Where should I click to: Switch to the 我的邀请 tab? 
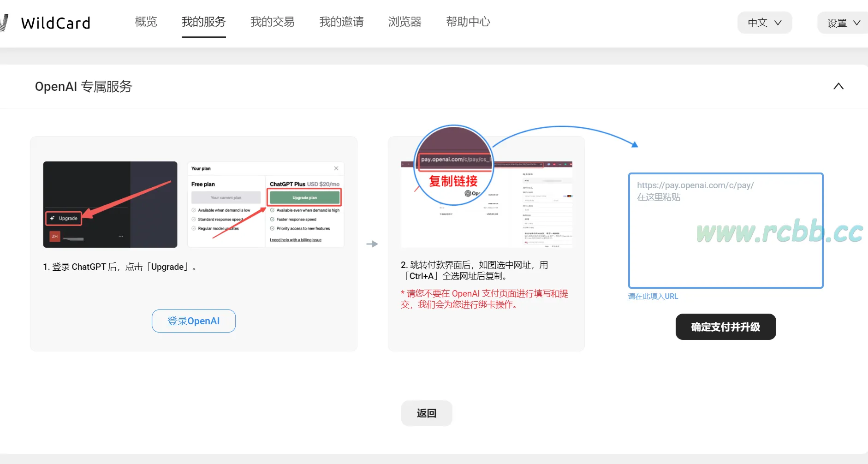point(341,22)
